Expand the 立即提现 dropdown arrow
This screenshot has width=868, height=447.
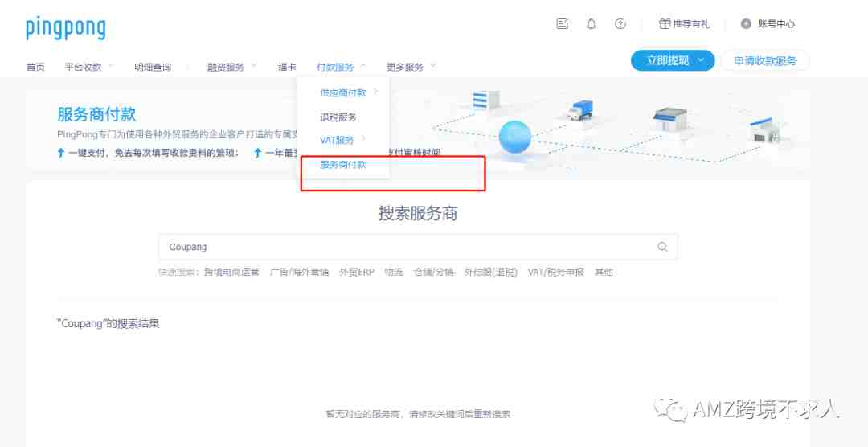click(x=701, y=60)
